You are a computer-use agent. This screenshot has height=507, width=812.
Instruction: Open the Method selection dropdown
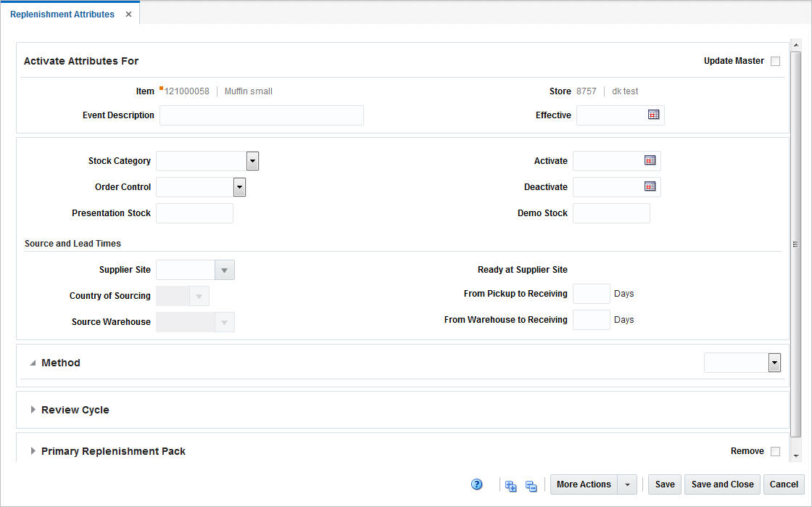774,362
